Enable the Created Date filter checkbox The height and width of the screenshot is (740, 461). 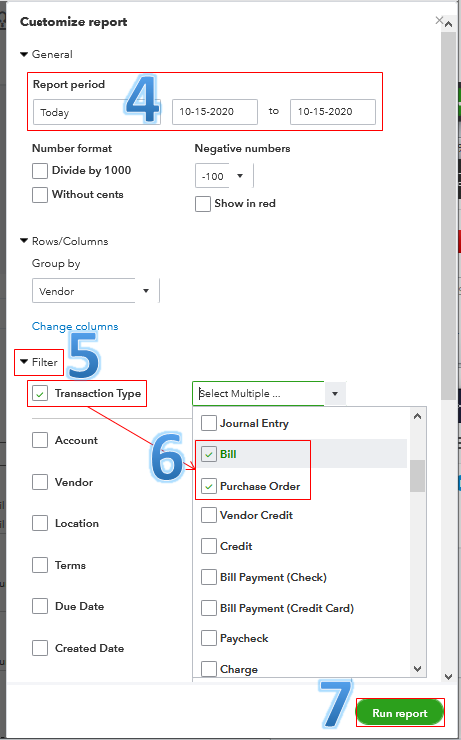coord(40,648)
